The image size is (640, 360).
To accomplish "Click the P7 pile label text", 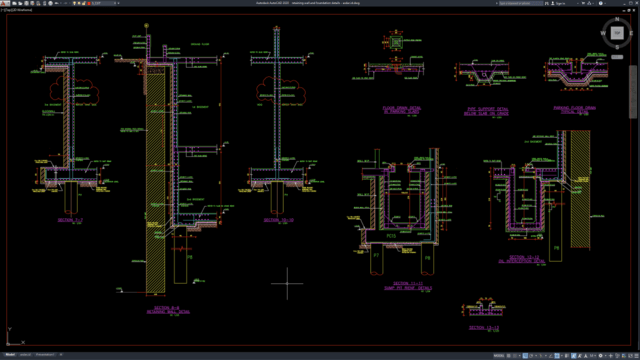I will (x=376, y=256).
